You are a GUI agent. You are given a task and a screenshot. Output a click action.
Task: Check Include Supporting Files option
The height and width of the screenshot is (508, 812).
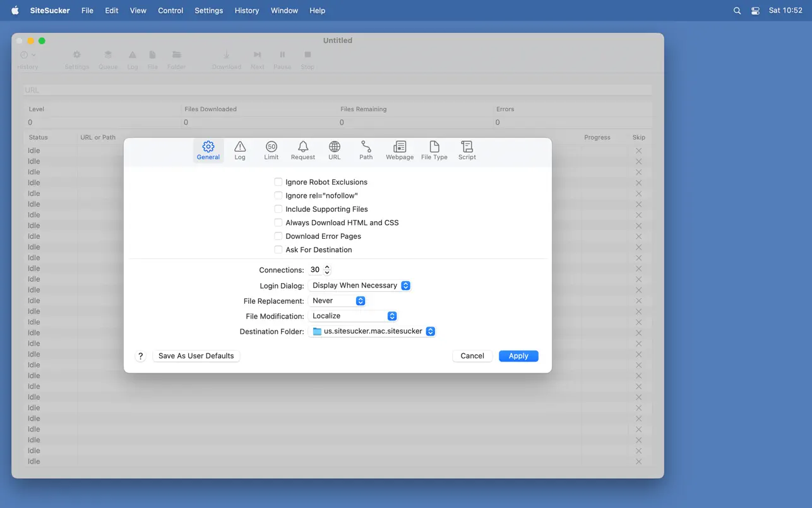(x=278, y=209)
